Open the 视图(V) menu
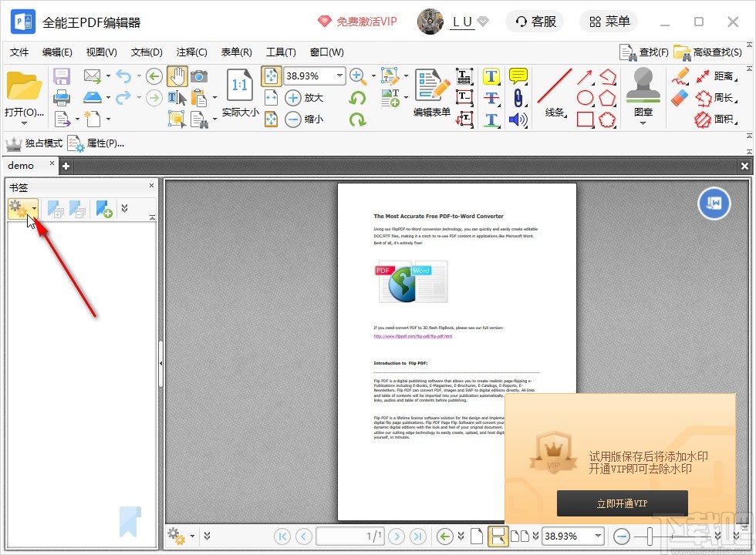Image resolution: width=756 pixels, height=555 pixels. pyautogui.click(x=101, y=52)
